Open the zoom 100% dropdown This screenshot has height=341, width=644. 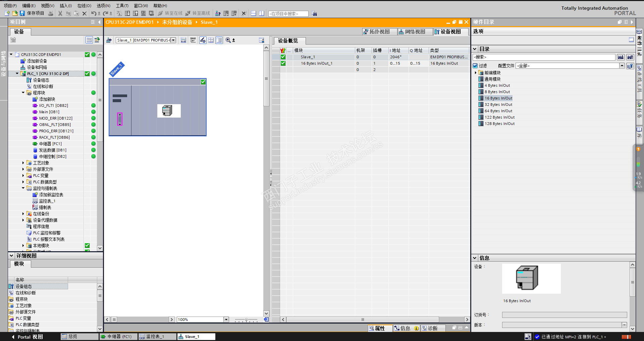point(226,320)
